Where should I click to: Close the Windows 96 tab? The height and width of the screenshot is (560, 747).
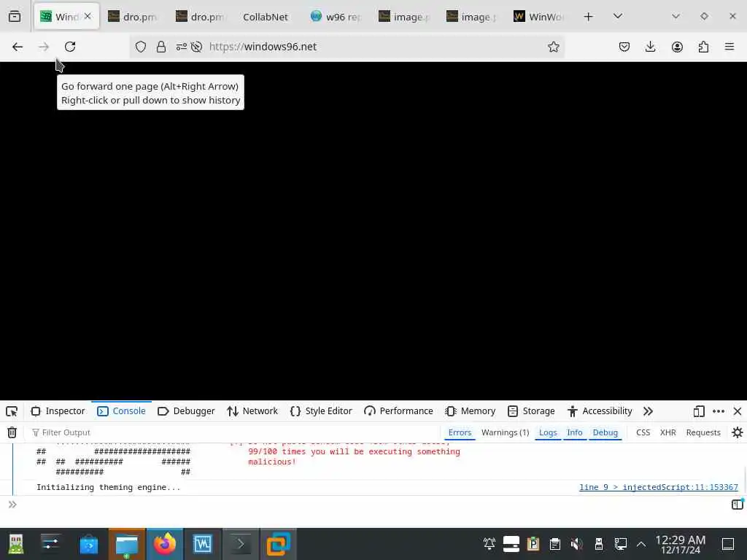(88, 16)
